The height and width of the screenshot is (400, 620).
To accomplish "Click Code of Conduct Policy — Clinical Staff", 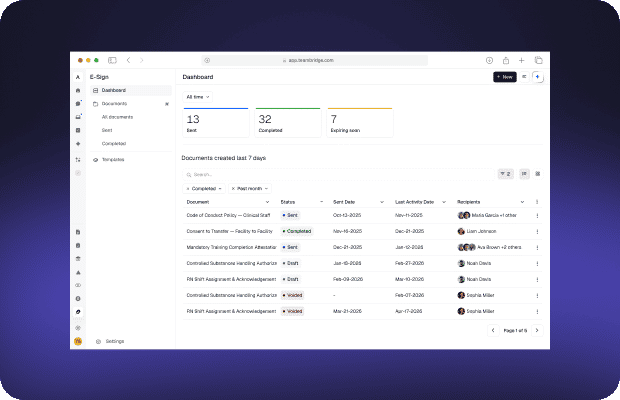I will (228, 215).
